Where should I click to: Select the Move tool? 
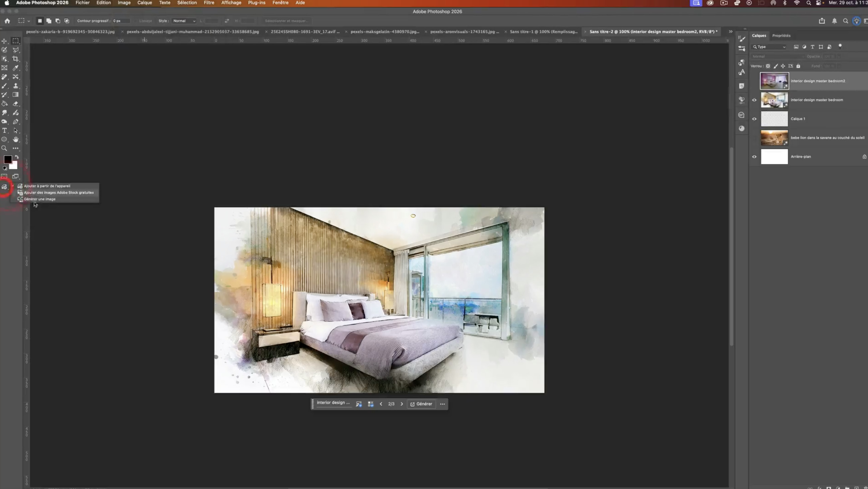(4, 41)
